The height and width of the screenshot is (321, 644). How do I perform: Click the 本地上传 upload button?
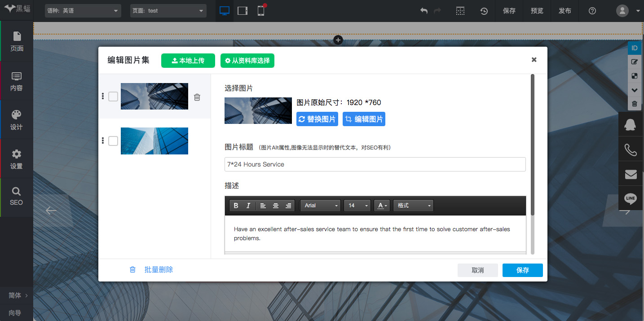[x=188, y=61]
